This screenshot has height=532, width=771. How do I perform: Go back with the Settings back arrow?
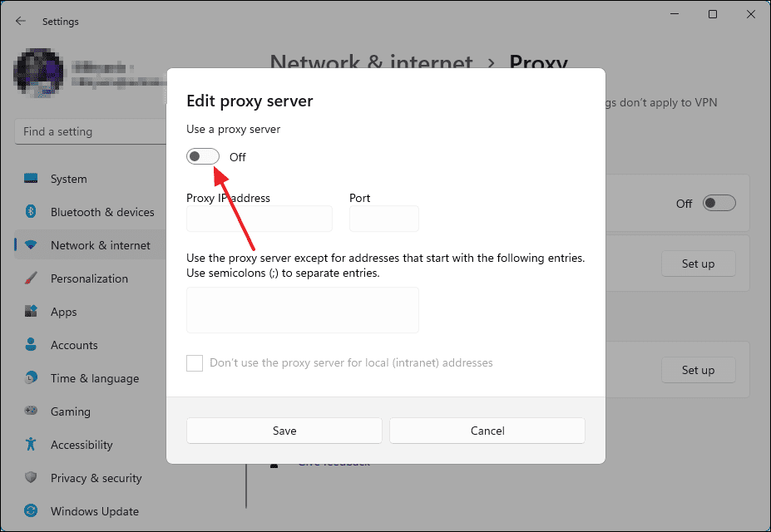tap(21, 21)
